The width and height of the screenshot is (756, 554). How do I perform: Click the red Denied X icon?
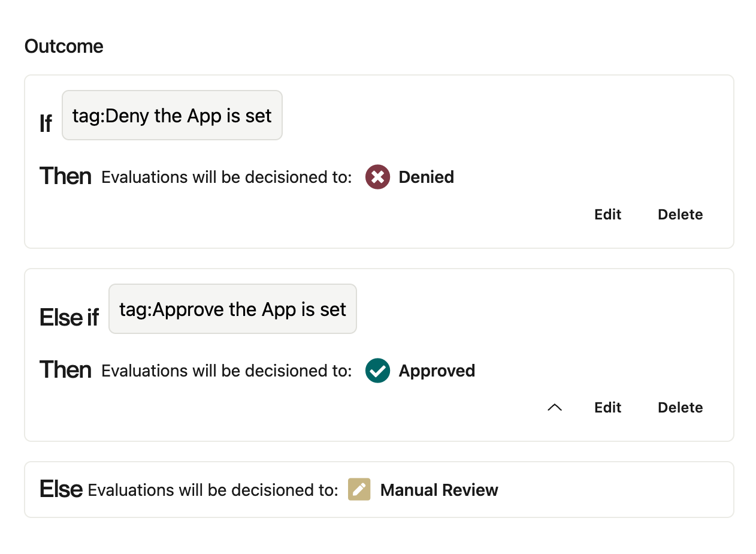377,177
